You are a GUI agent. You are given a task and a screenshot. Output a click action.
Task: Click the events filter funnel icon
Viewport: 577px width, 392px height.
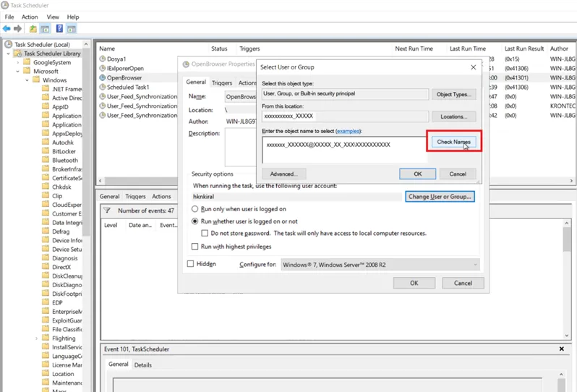pos(107,210)
